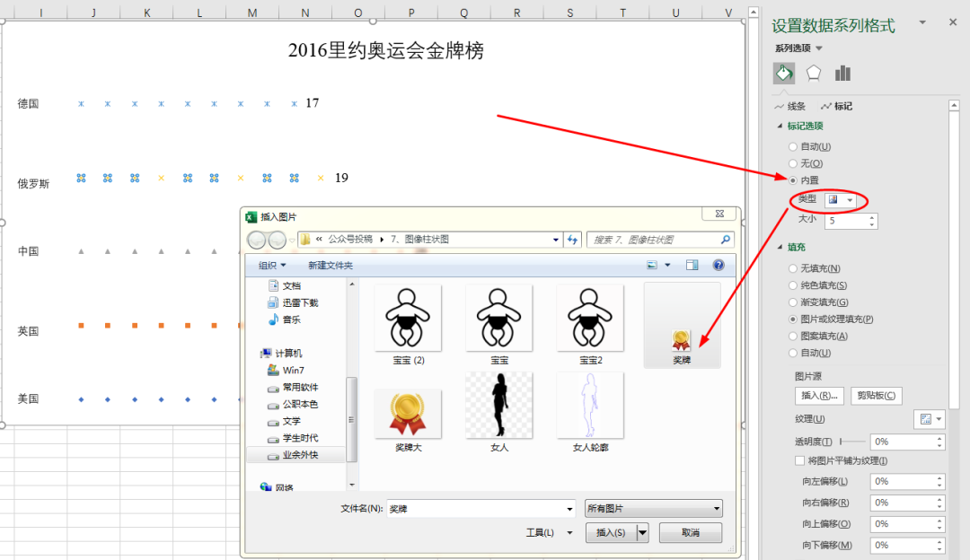Select the 奖牌 image file

pos(682,325)
